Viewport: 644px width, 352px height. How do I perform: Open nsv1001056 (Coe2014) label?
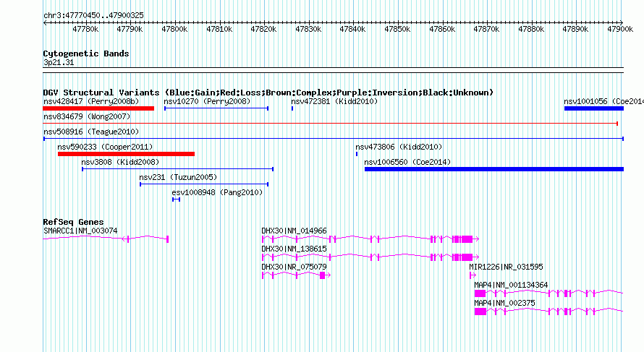[x=603, y=101]
